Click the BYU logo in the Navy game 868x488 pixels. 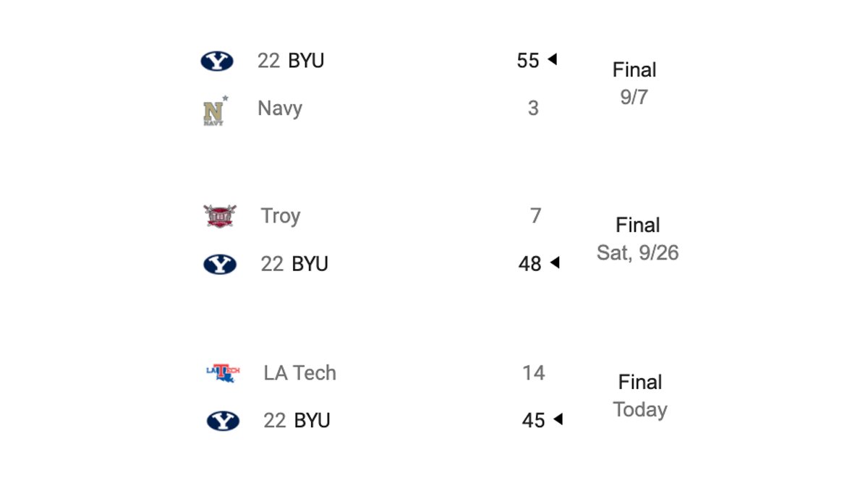click(x=217, y=61)
